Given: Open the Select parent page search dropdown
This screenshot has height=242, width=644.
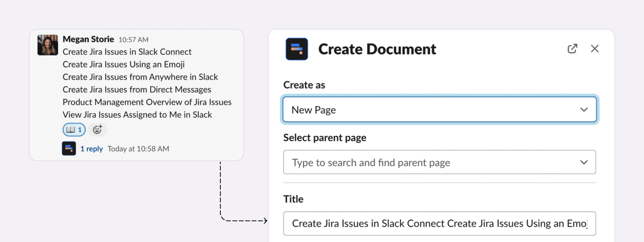Looking at the screenshot, I should [440, 162].
